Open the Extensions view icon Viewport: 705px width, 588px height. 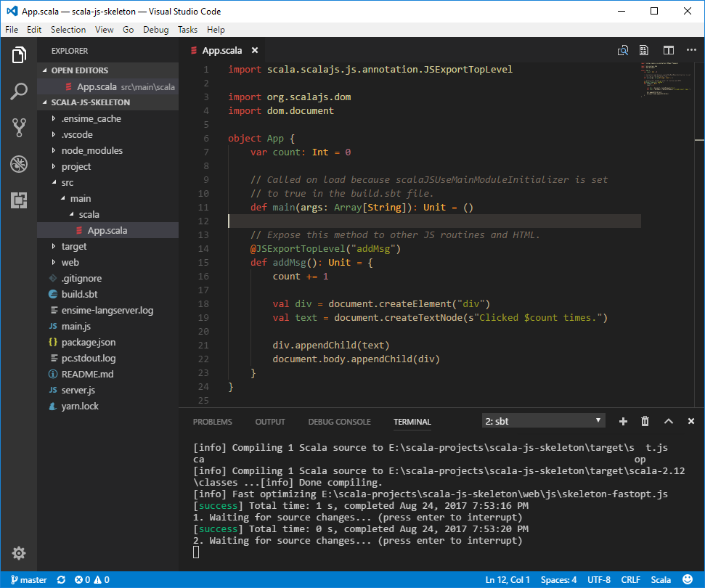click(x=19, y=200)
